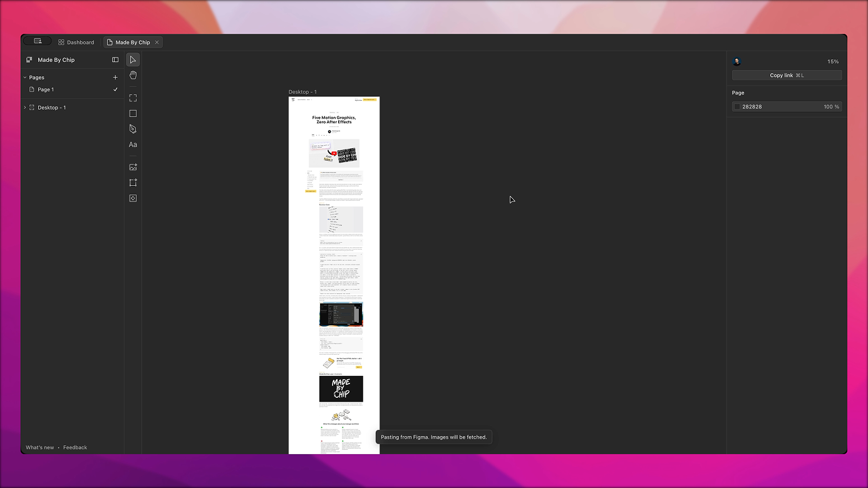Edit the 100 % page opacity value
This screenshot has height=488, width=868.
coord(831,107)
